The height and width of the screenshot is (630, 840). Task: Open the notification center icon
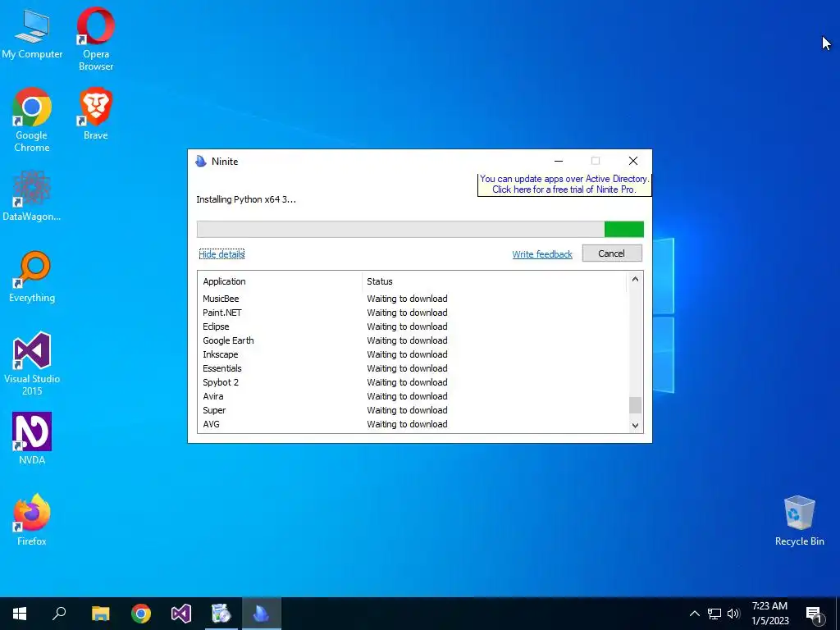pyautogui.click(x=814, y=614)
